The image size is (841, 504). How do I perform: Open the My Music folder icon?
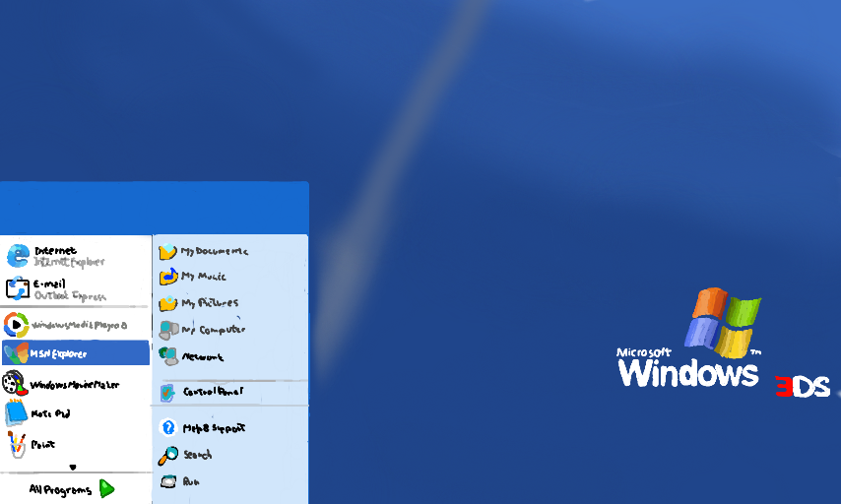168,277
